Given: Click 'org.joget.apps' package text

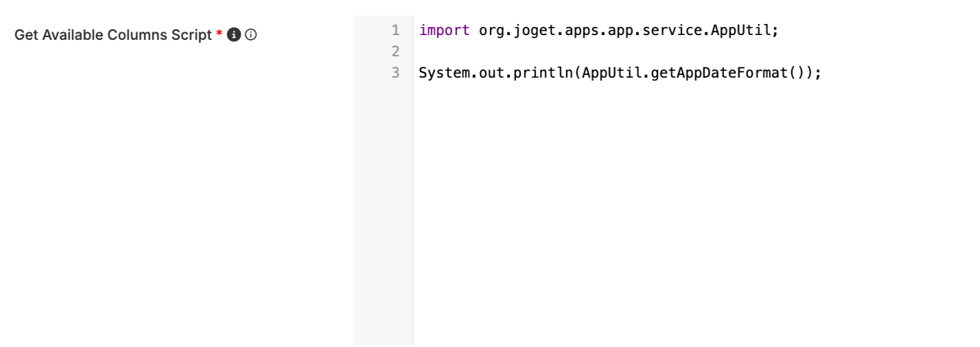Looking at the screenshot, I should click(x=539, y=30).
